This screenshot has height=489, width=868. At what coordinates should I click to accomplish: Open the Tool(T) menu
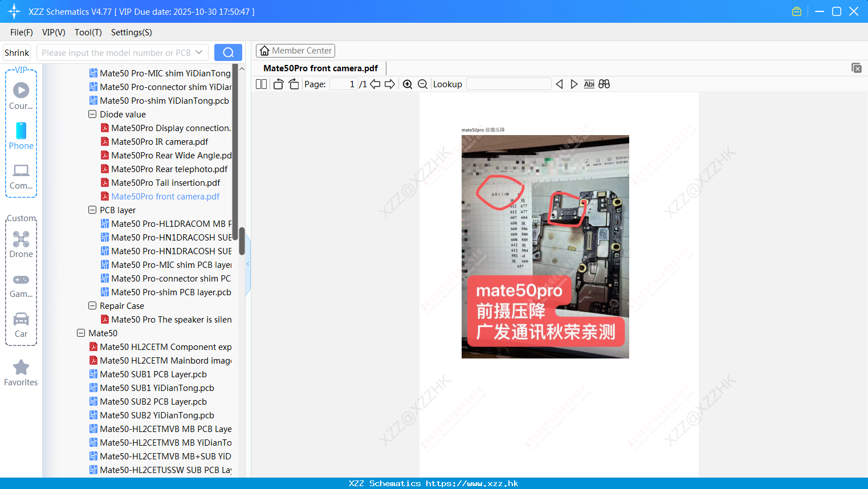(88, 32)
